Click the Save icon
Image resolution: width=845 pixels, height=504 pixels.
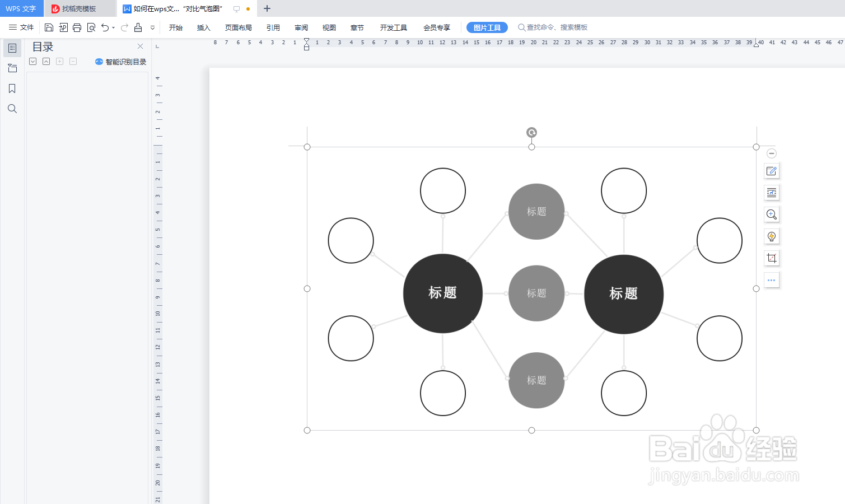[49, 27]
